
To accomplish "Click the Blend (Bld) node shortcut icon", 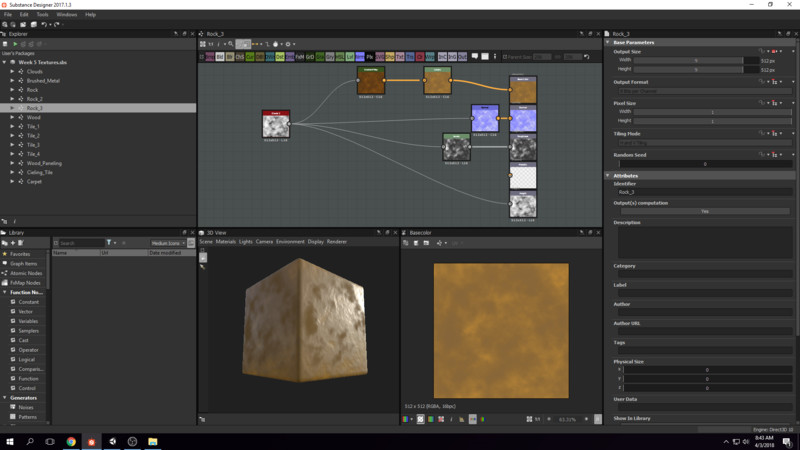I will (x=219, y=57).
